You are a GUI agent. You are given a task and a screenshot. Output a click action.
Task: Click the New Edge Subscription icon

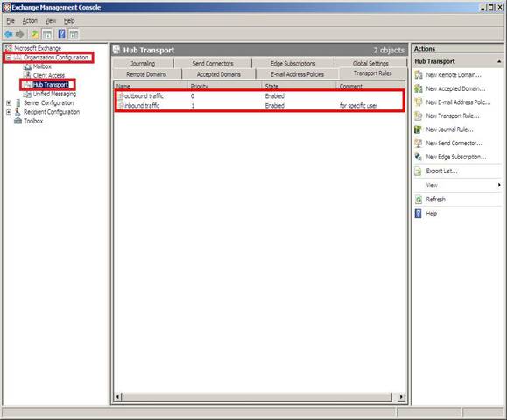pos(419,157)
